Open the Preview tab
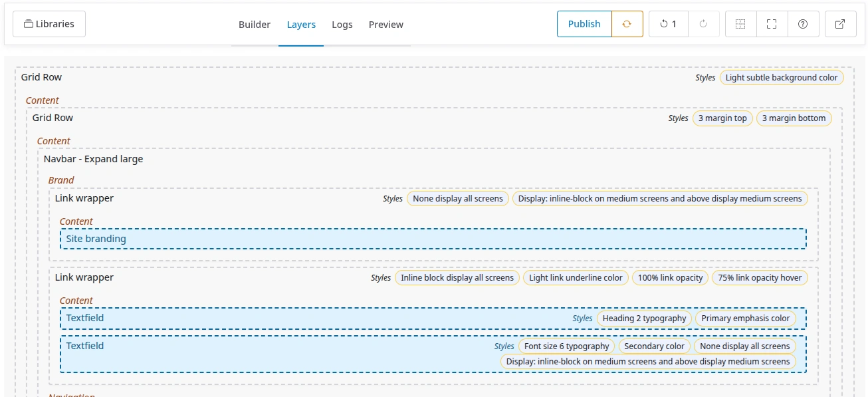The height and width of the screenshot is (397, 868). 386,25
